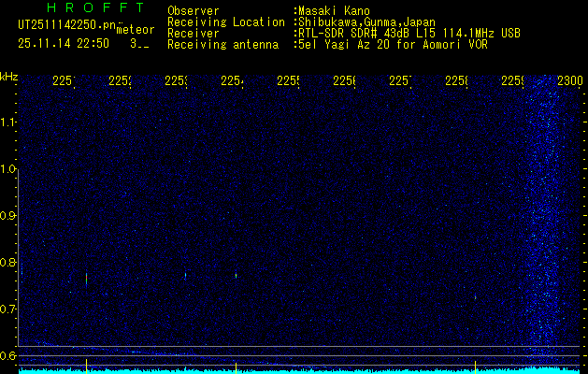Image resolution: width=588 pixels, height=374 pixels.
Task: Click the "Receiving antenna" label
Action: pos(222,45)
